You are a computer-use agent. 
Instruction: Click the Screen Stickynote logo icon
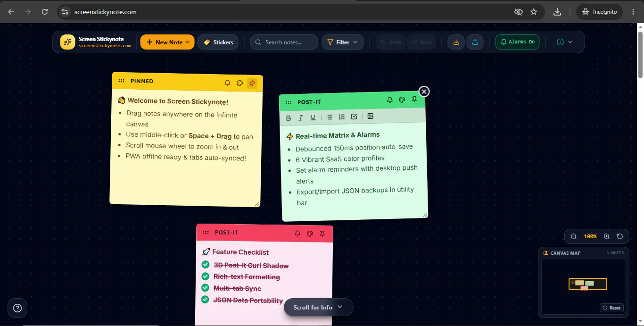point(67,42)
